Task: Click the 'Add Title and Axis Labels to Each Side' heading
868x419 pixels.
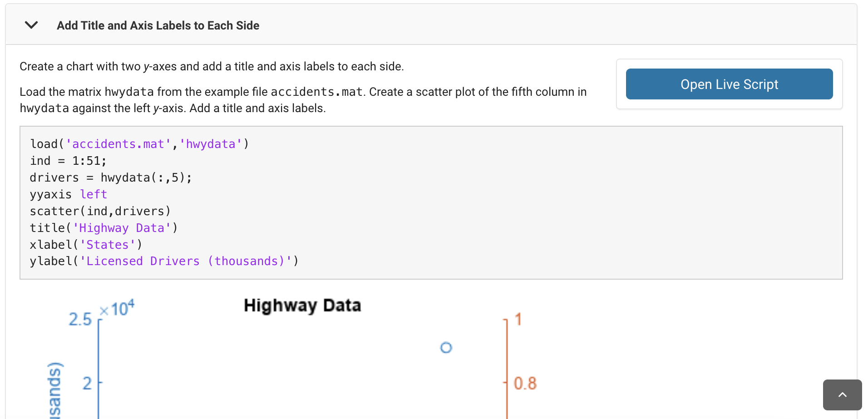Action: pyautogui.click(x=158, y=25)
